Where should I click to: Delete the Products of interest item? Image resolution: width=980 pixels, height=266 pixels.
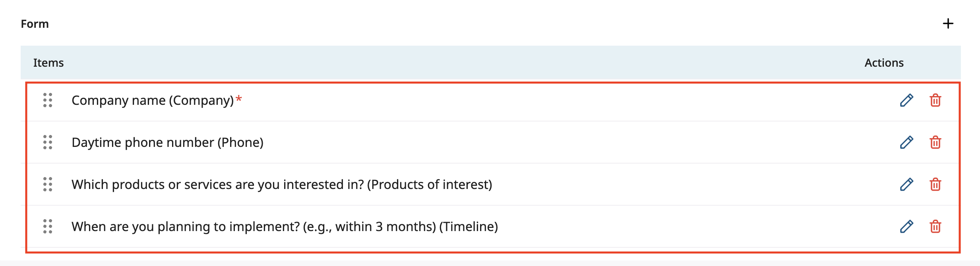[935, 185]
